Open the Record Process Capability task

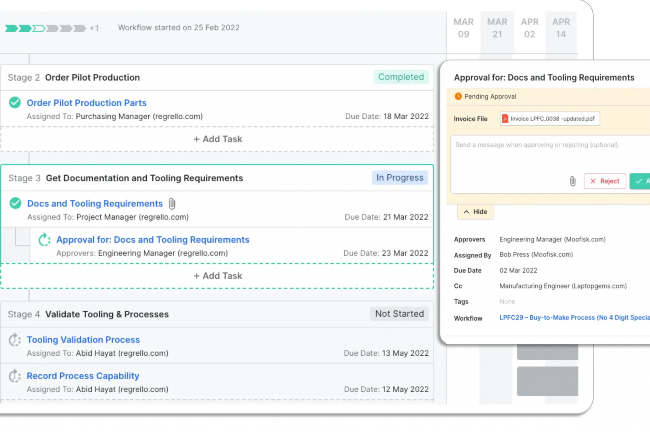tap(83, 376)
